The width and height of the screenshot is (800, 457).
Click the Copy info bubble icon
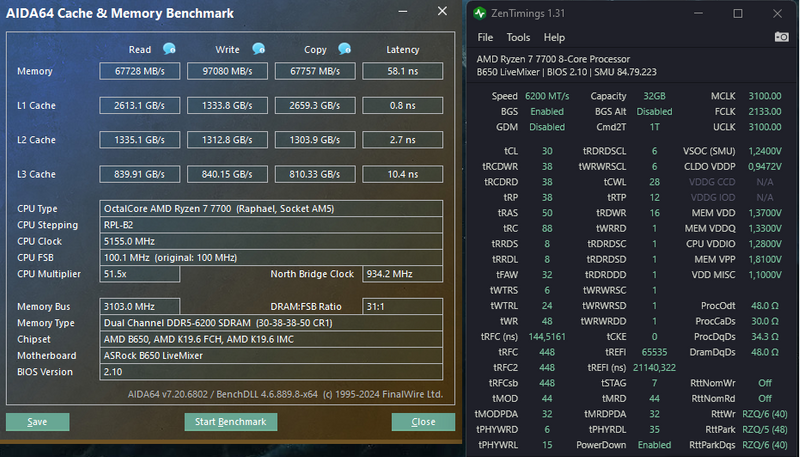point(344,49)
